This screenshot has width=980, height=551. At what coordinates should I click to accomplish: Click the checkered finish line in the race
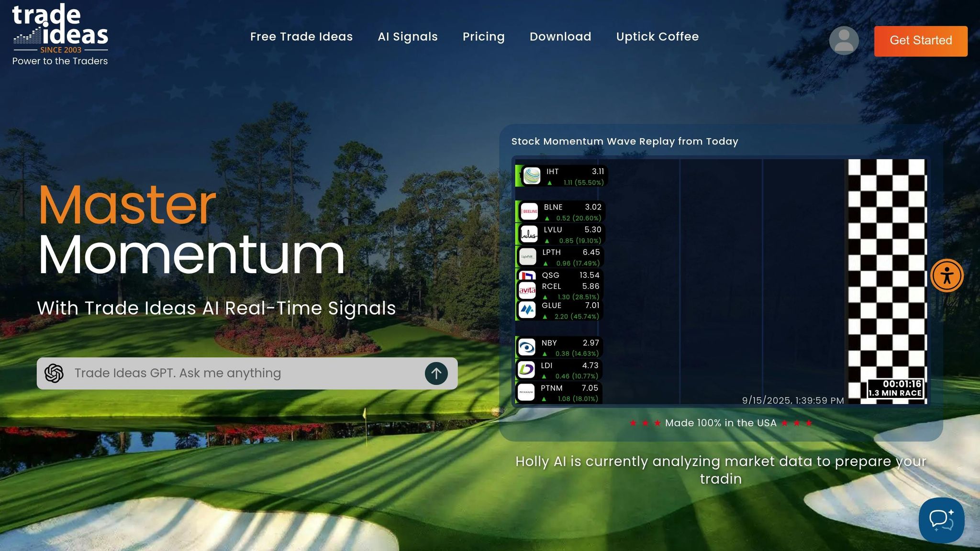click(888, 281)
